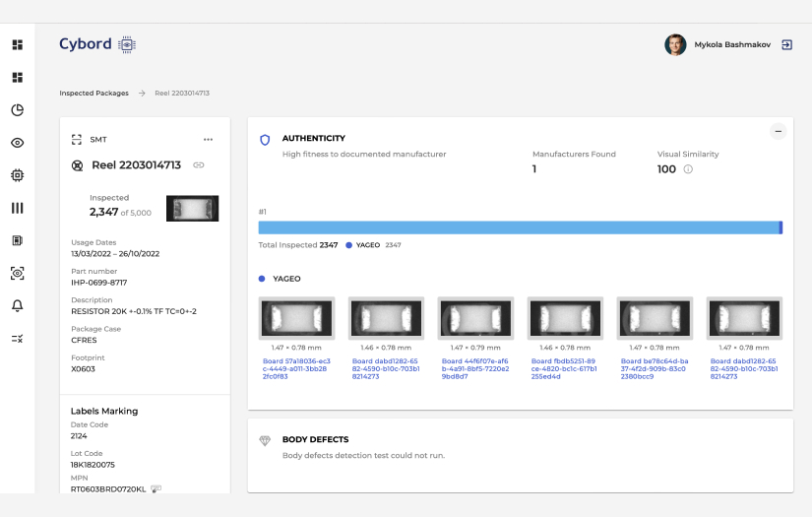812x517 pixels.
Task: Click the part number IHP-0699-8717
Action: pyautogui.click(x=98, y=283)
